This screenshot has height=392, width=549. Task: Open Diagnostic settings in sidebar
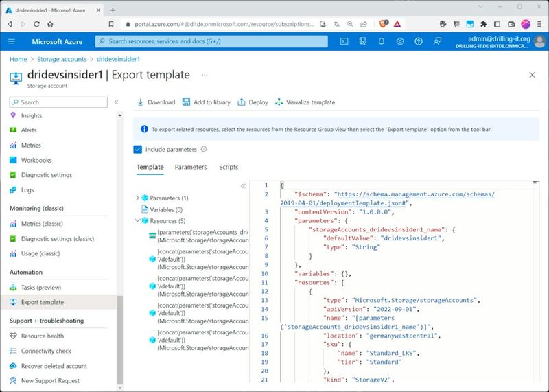click(47, 175)
